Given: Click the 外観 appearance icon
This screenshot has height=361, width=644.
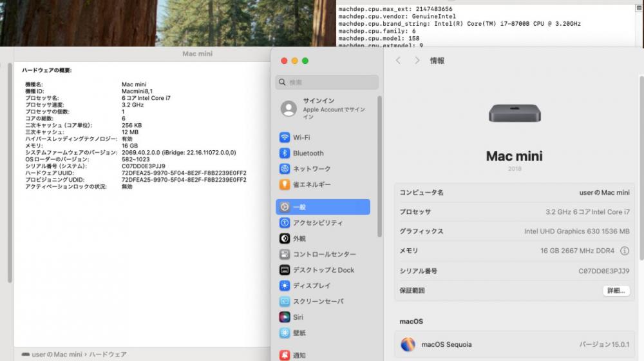Looking at the screenshot, I should [x=285, y=239].
